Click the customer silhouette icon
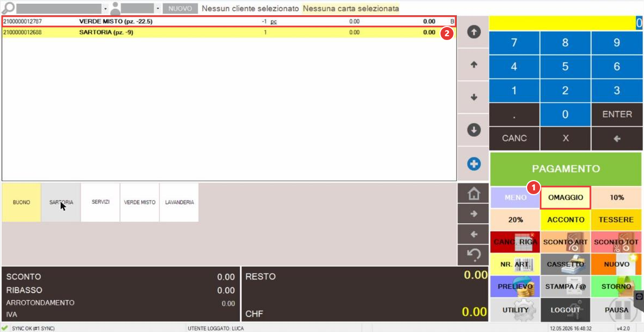Viewport: 644px width, 332px height. pyautogui.click(x=115, y=8)
